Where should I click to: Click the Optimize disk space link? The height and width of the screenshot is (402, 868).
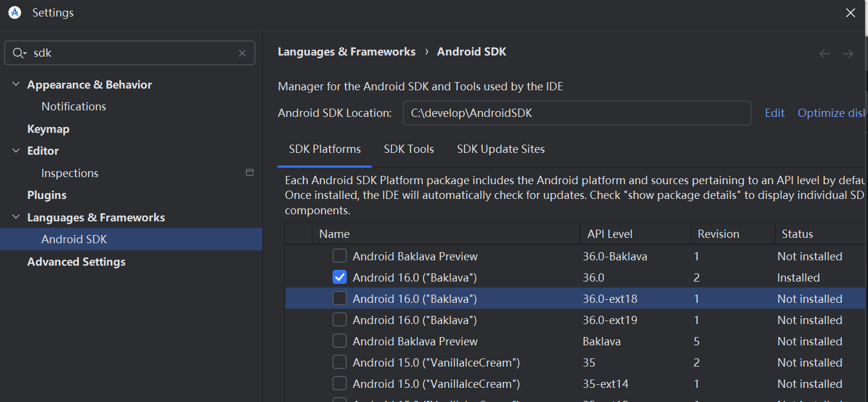tap(831, 113)
